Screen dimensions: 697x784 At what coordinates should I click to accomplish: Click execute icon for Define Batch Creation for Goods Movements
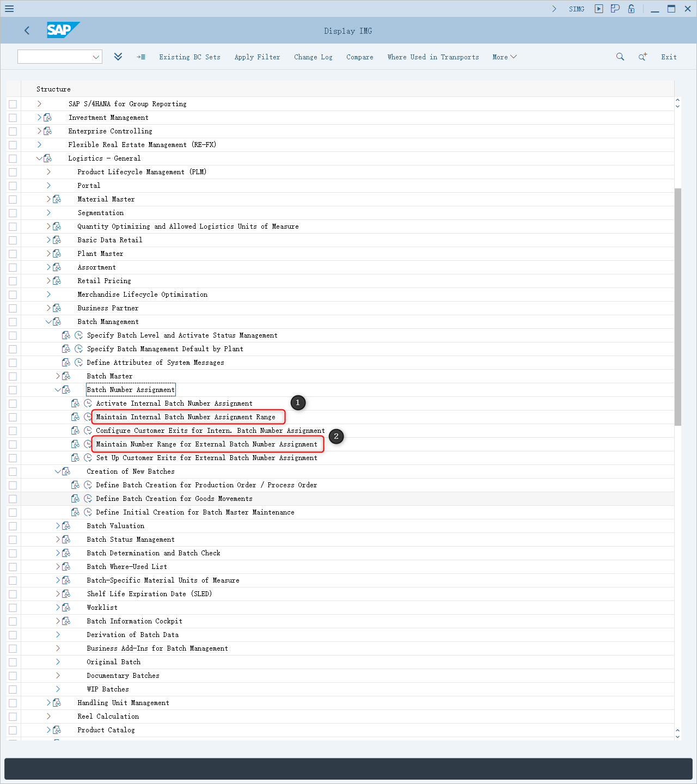coord(88,499)
